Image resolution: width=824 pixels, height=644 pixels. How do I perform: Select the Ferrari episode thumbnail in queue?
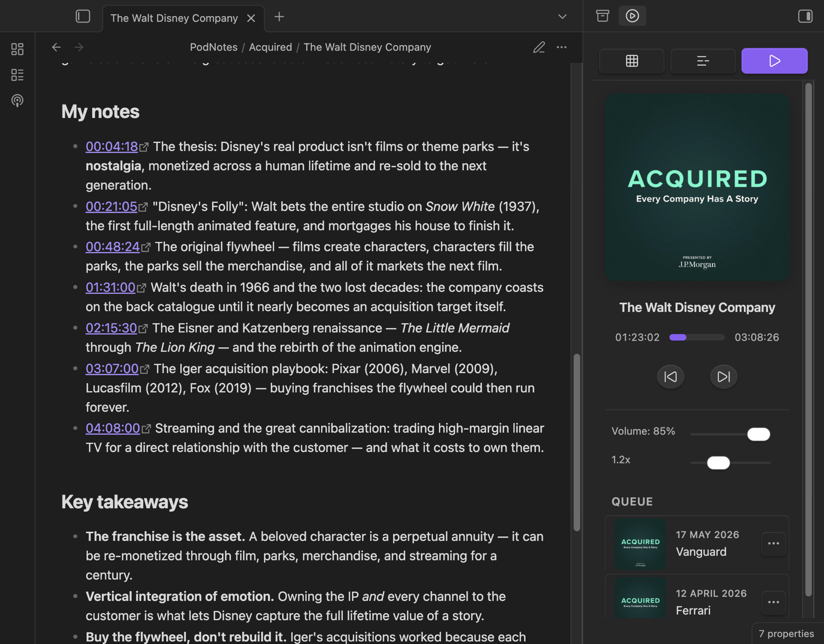641,598
